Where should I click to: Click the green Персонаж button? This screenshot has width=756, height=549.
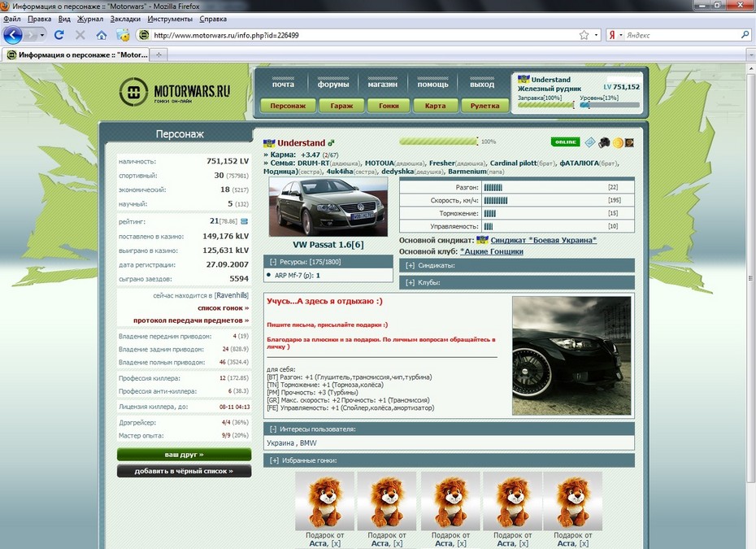tap(288, 106)
